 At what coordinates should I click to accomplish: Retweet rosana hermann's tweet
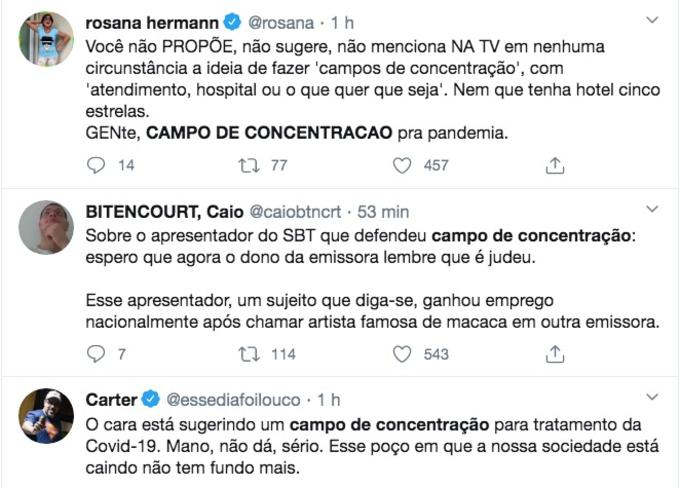(x=246, y=166)
